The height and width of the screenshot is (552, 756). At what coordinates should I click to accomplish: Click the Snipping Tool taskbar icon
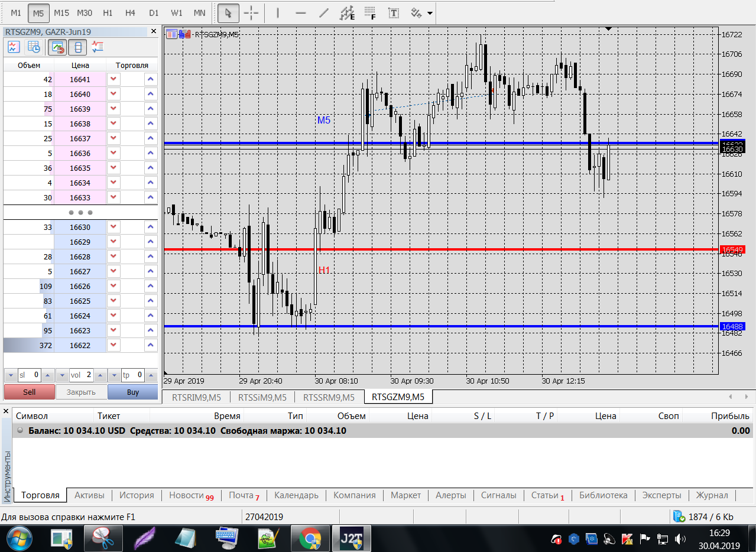pyautogui.click(x=103, y=538)
